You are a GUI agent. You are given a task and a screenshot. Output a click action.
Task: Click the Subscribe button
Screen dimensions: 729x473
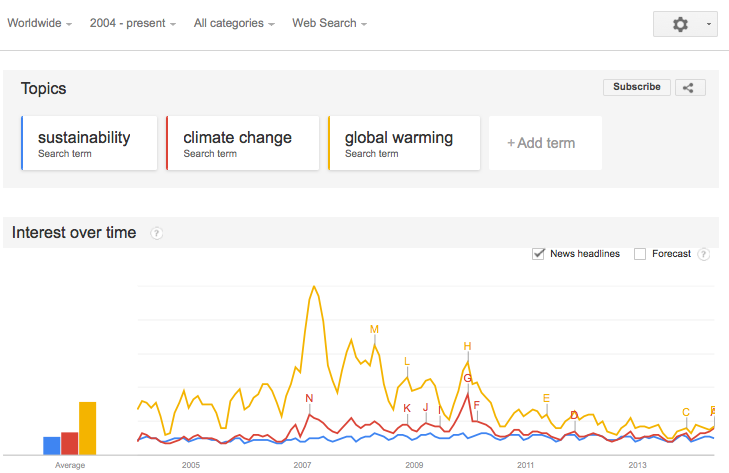coord(636,87)
